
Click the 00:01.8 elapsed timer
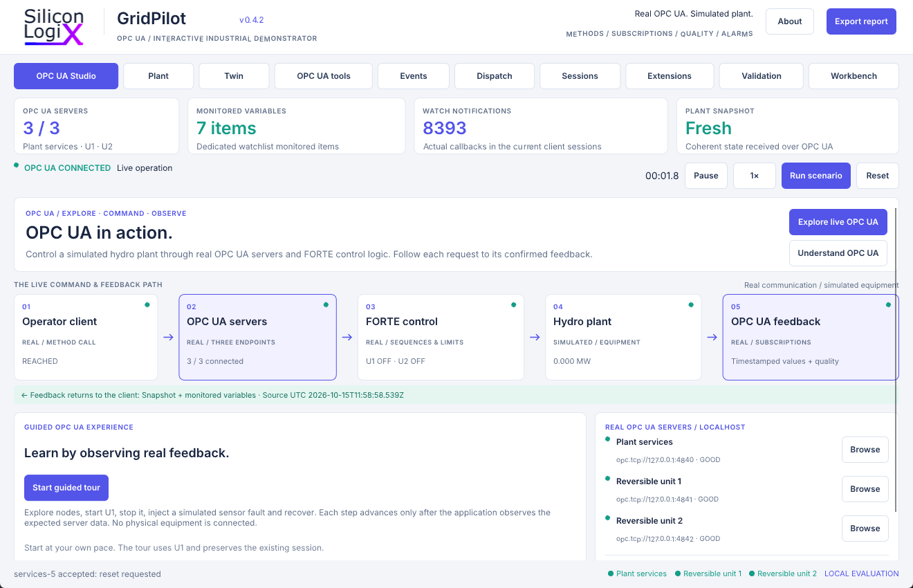662,176
